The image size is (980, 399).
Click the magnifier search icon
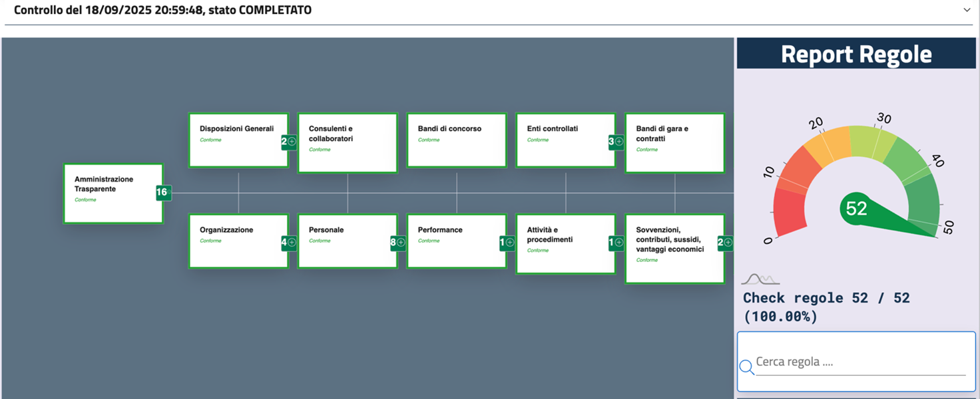746,366
